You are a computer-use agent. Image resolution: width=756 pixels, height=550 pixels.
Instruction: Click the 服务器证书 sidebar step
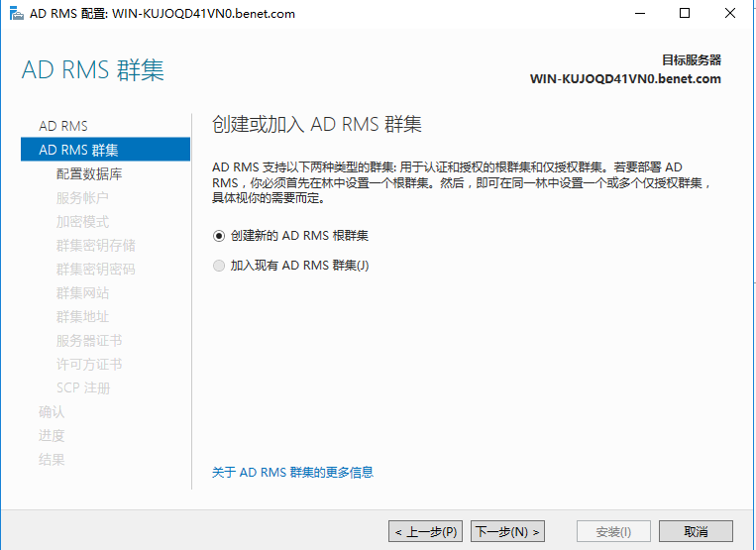89,340
